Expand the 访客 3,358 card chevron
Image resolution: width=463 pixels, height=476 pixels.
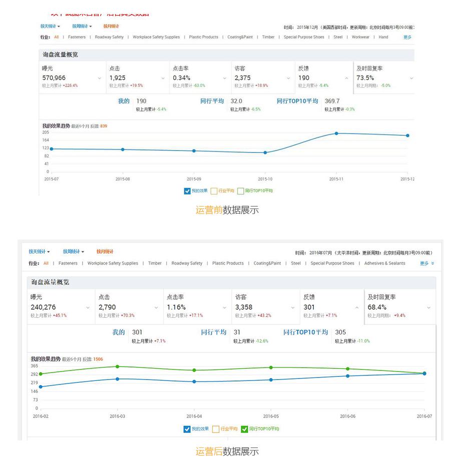pos(293,307)
